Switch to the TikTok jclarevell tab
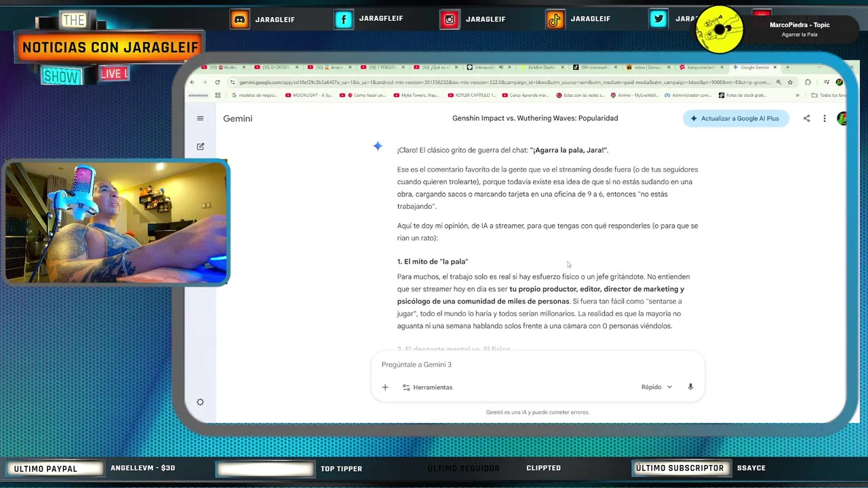Viewport: 868px width, 488px height. pos(595,67)
